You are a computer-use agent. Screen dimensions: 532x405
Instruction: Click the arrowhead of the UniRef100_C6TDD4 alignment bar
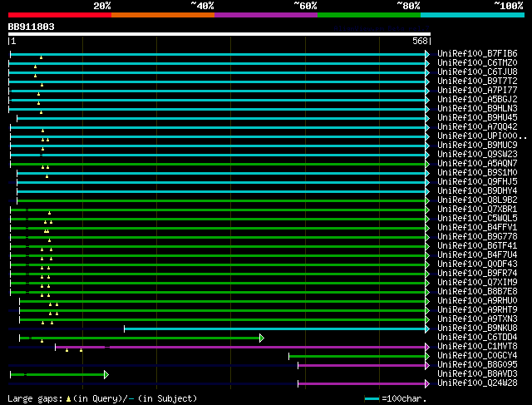(261, 338)
